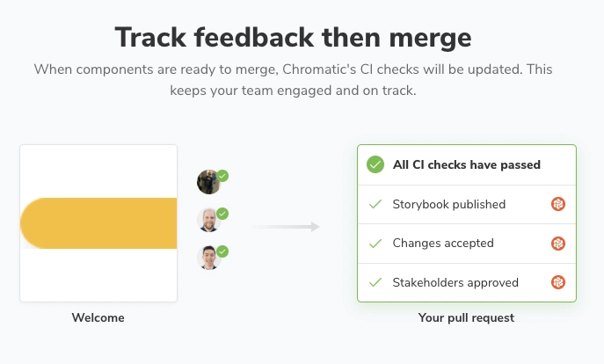Click the Track feedback then merge heading
The image size is (604, 364).
(x=293, y=38)
